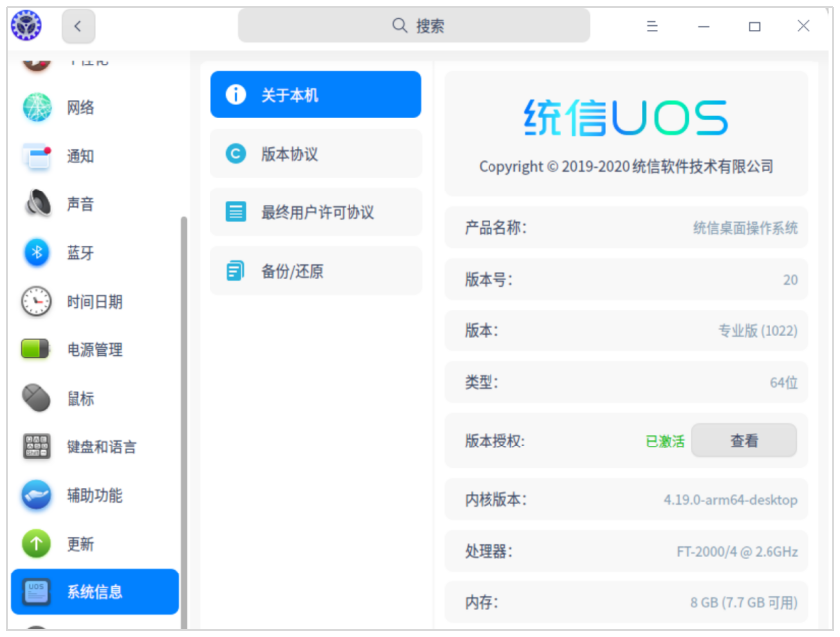Screen dimensions: 840x637
Task: Minimize the Control Center window
Action: (703, 26)
